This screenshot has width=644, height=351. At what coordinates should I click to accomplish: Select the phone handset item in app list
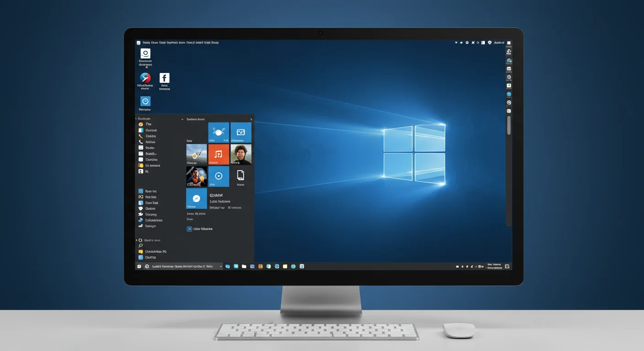(141, 142)
